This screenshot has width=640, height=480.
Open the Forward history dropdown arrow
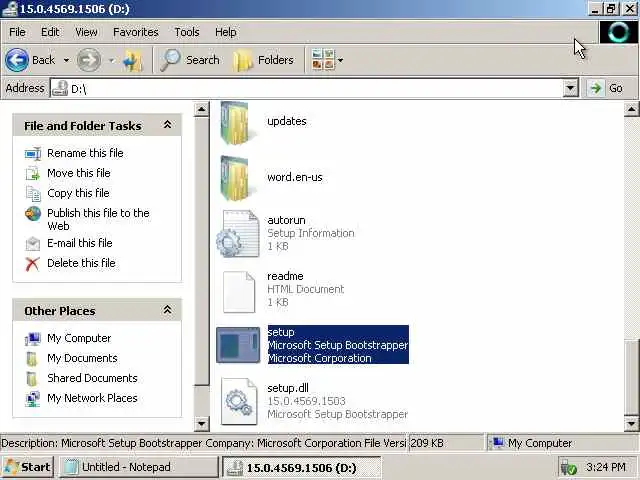point(111,60)
